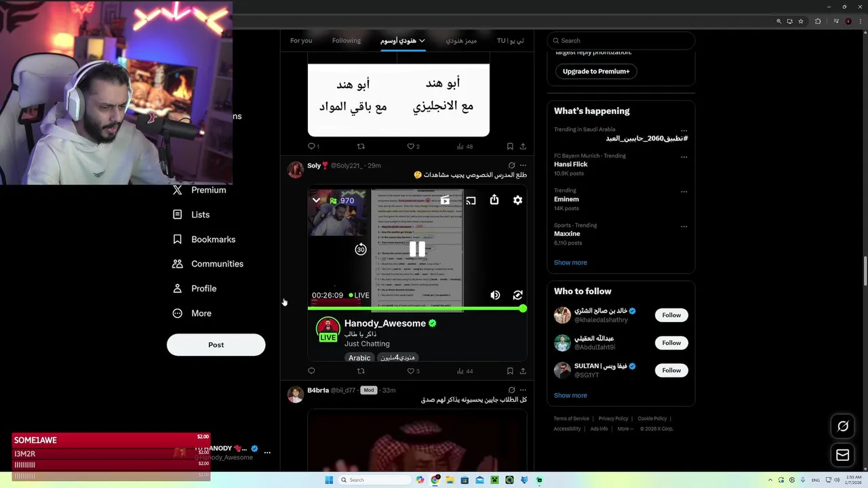The image size is (868, 488).
Task: Share the stream via player share icon
Action: (494, 200)
